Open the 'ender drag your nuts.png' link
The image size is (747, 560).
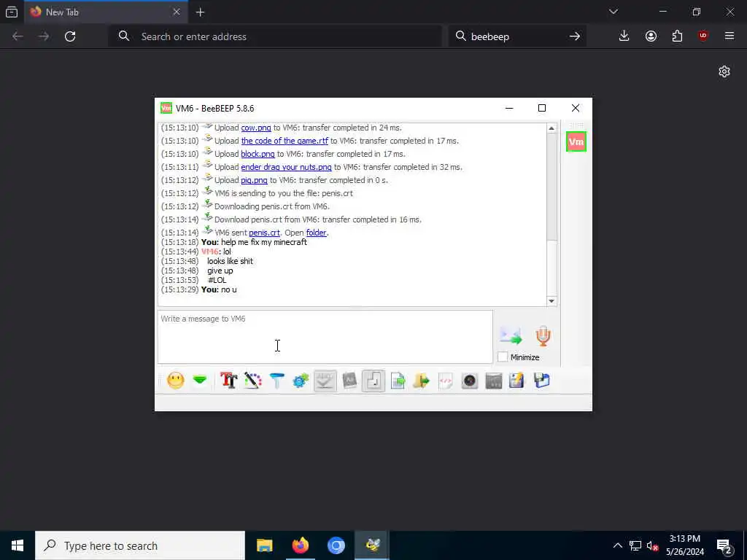click(x=286, y=167)
